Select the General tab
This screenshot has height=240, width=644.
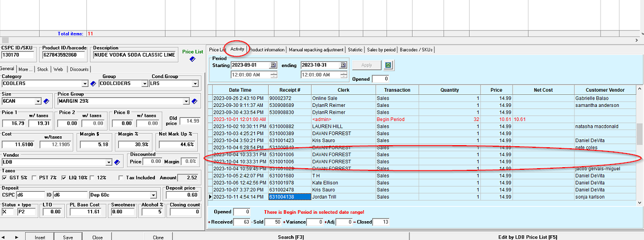click(x=7, y=69)
